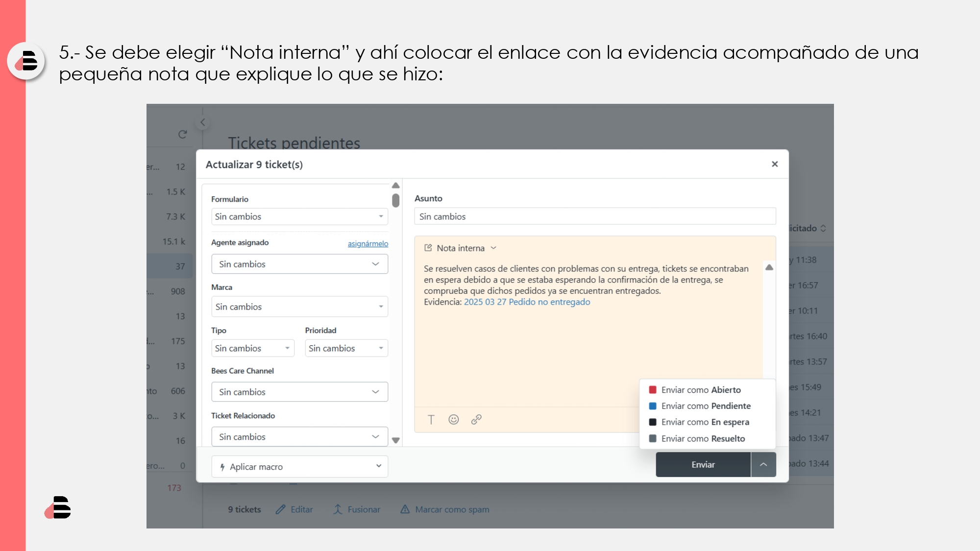Click the Nota interna compose icon
Viewport: 980px width, 551px height.
(x=428, y=248)
